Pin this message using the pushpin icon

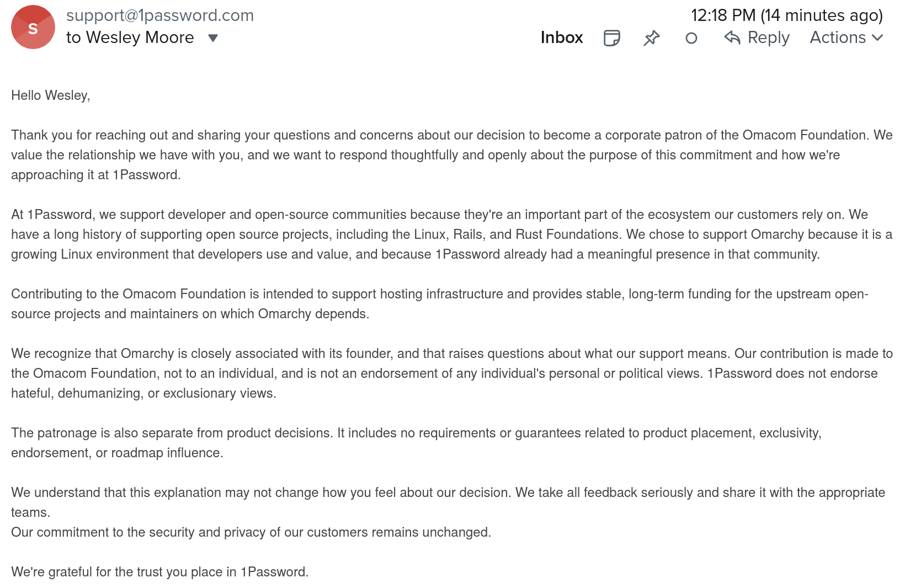pyautogui.click(x=651, y=38)
